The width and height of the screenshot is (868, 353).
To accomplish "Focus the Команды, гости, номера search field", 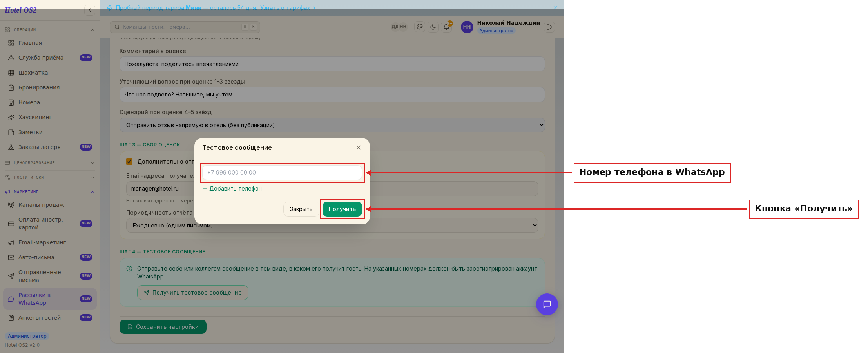I will 185,27.
